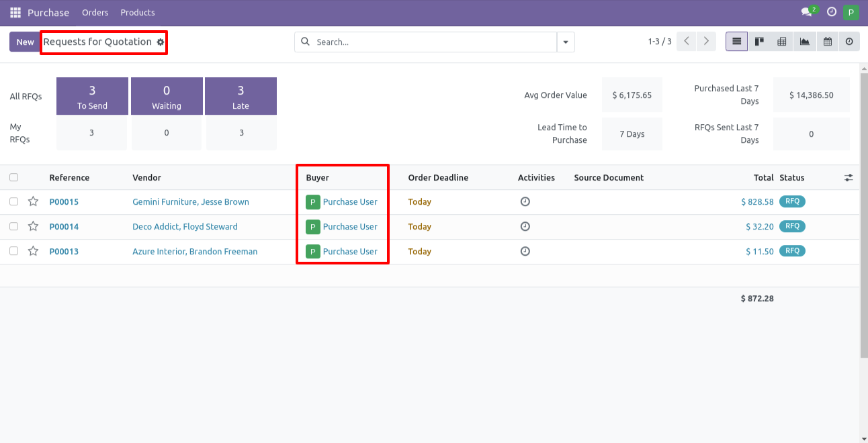This screenshot has width=868, height=443.
Task: Create a New request for quotation
Action: pyautogui.click(x=25, y=42)
